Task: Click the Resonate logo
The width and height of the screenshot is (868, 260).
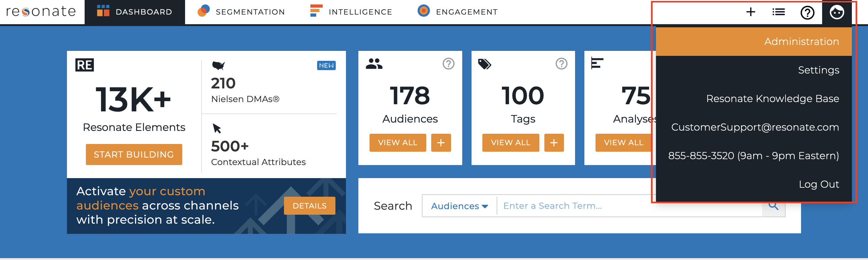Action: pos(41,11)
